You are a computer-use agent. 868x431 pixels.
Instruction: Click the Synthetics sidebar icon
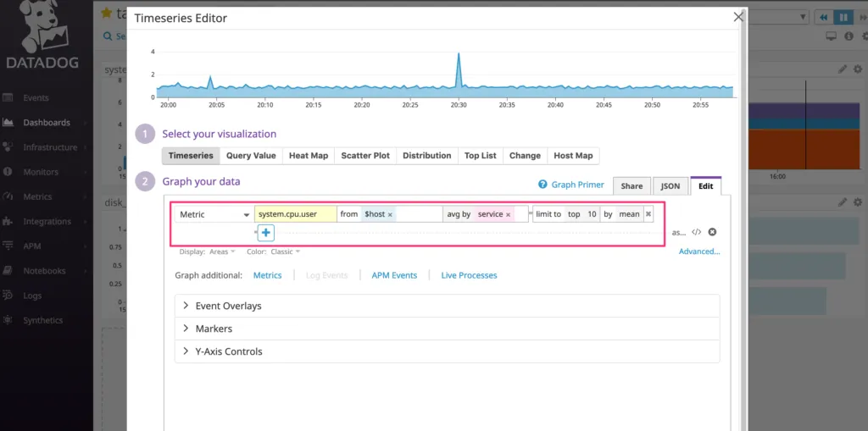click(8, 320)
